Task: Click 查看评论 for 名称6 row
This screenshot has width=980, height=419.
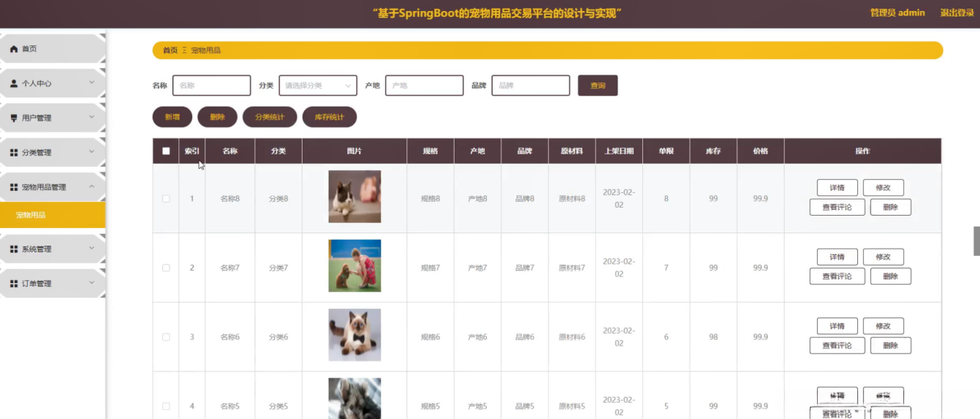Action: click(x=837, y=345)
